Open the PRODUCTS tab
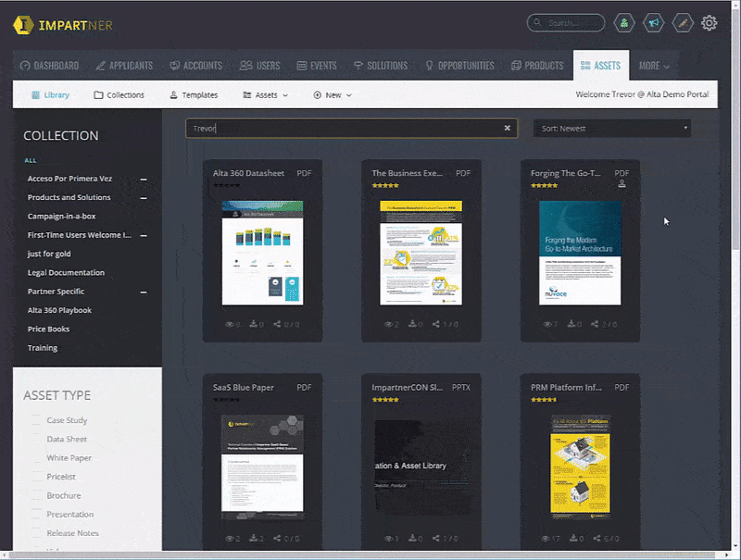This screenshot has height=560, width=741. coord(537,66)
